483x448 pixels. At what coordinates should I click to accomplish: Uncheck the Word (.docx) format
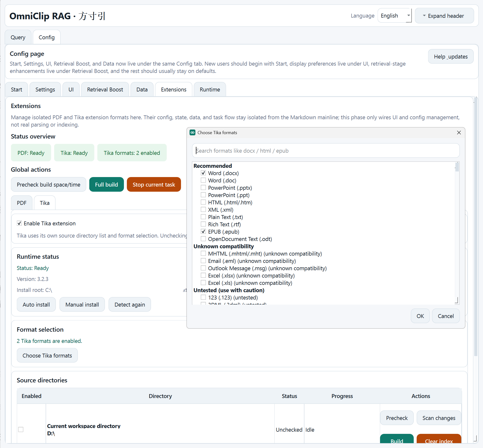(x=203, y=173)
